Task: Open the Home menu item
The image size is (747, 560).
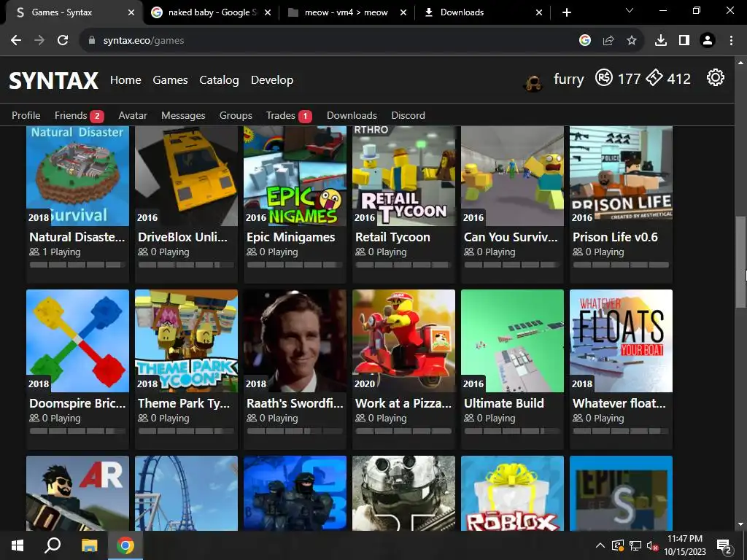Action: [125, 80]
